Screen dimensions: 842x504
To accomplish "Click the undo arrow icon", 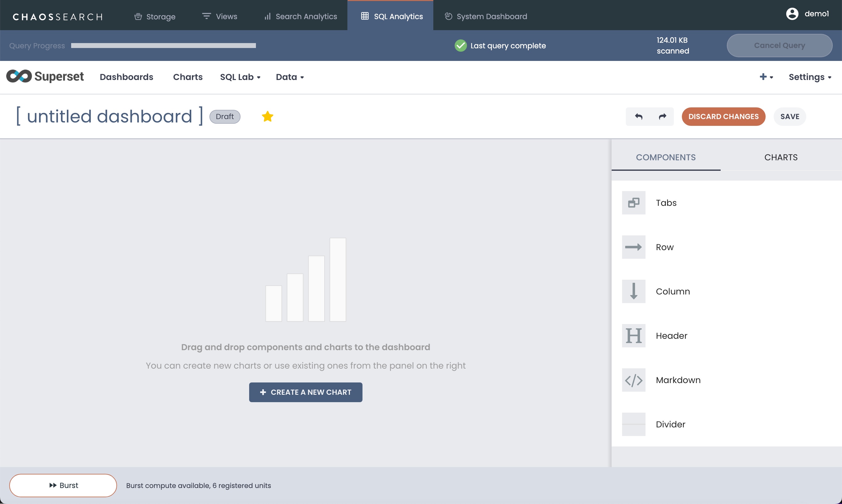I will click(638, 117).
